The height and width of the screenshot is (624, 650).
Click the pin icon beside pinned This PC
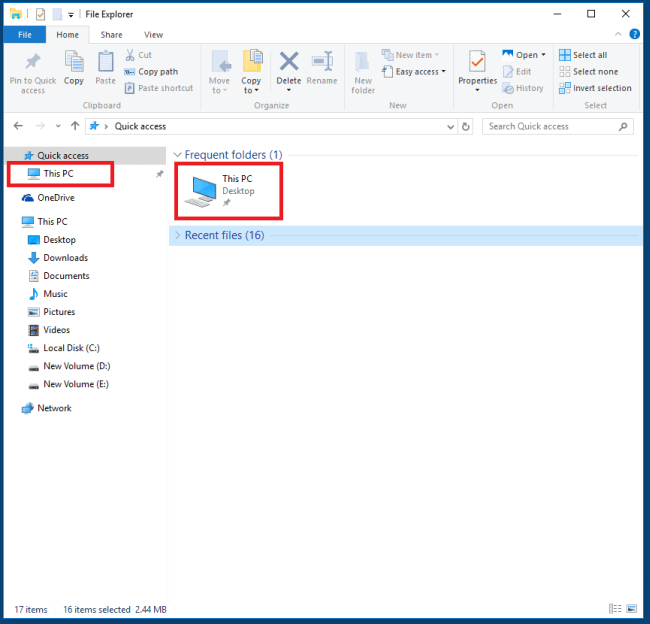point(159,174)
